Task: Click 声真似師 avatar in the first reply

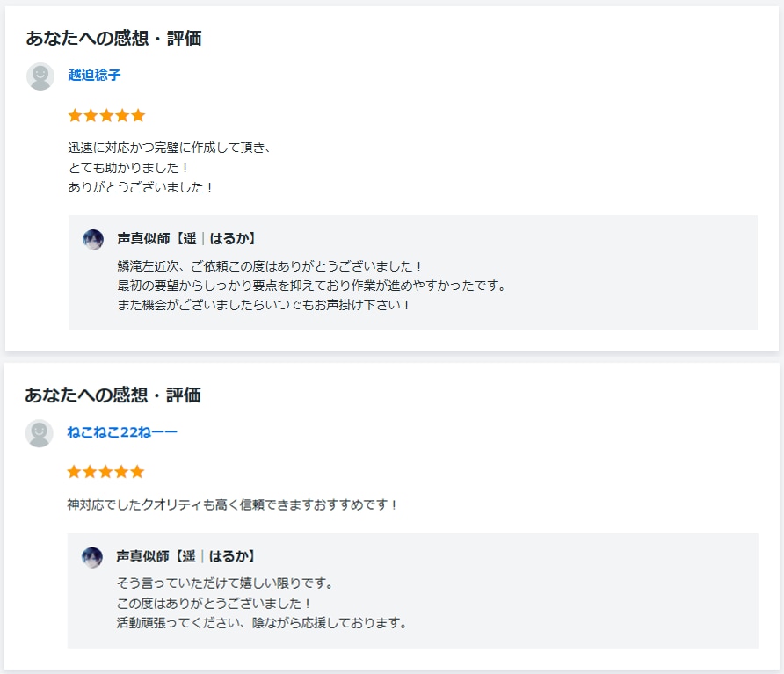Action: point(93,240)
